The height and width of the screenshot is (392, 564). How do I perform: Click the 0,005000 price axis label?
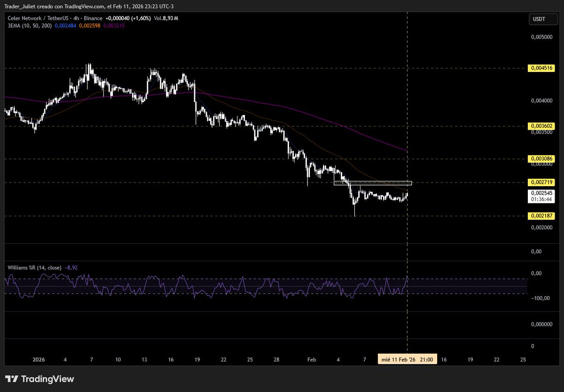[542, 37]
